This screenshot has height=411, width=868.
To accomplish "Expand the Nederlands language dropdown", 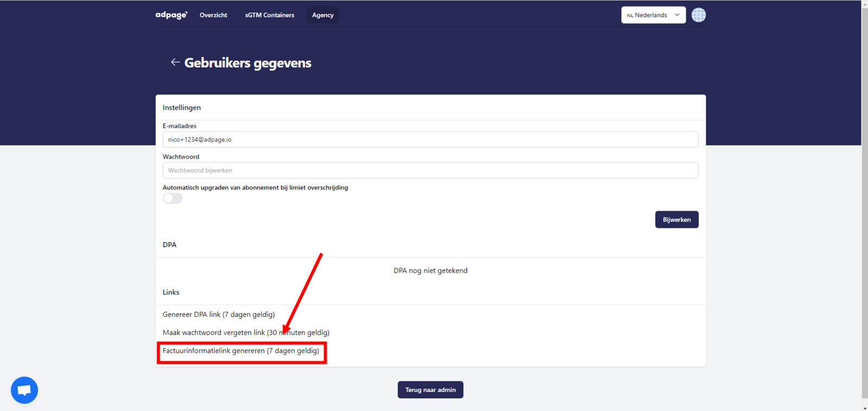I will [653, 15].
